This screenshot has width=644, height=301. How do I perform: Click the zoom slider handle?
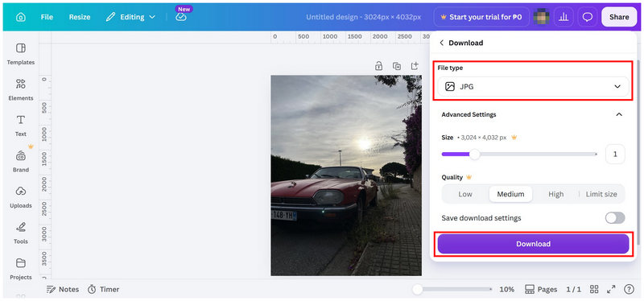pos(418,290)
